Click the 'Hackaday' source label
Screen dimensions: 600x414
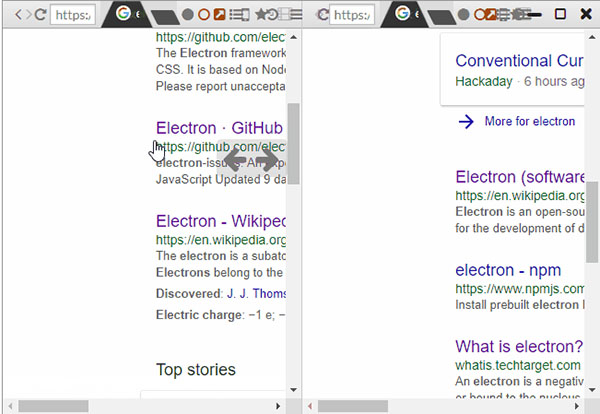point(484,81)
